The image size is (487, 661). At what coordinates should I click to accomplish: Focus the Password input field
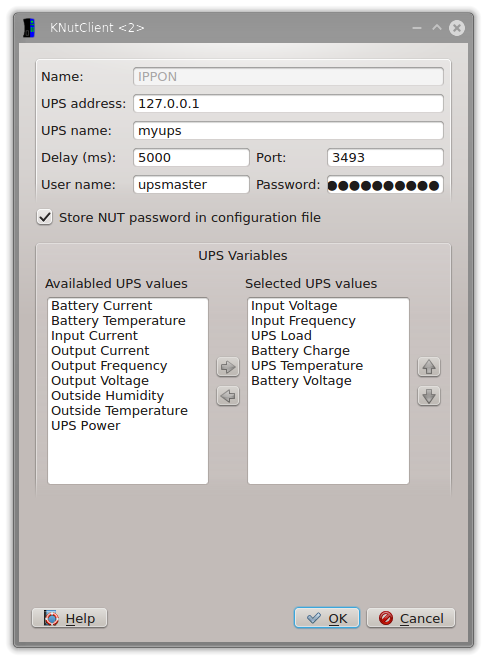pyautogui.click(x=385, y=185)
